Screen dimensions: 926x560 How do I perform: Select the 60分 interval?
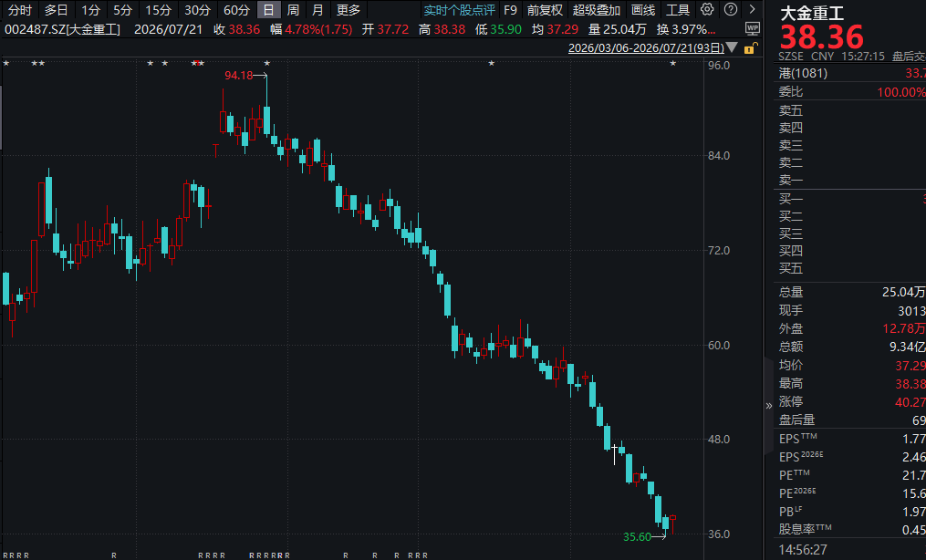click(x=236, y=10)
